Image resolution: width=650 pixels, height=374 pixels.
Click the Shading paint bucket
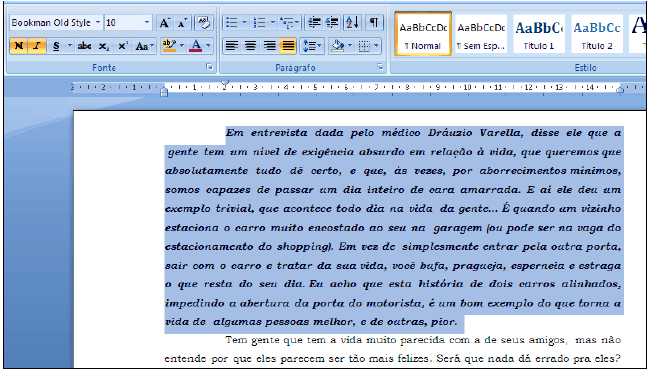click(x=338, y=46)
